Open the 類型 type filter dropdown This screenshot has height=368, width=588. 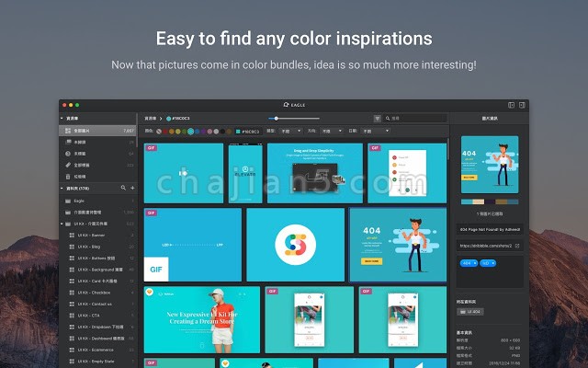[291, 131]
